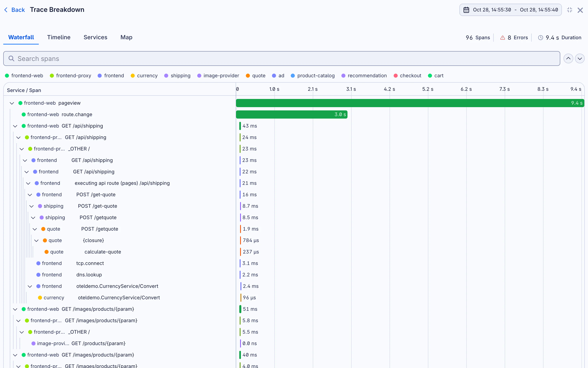Toggle frontend-proxy legend filter
Screen dimensions: 588x368
(70, 75)
